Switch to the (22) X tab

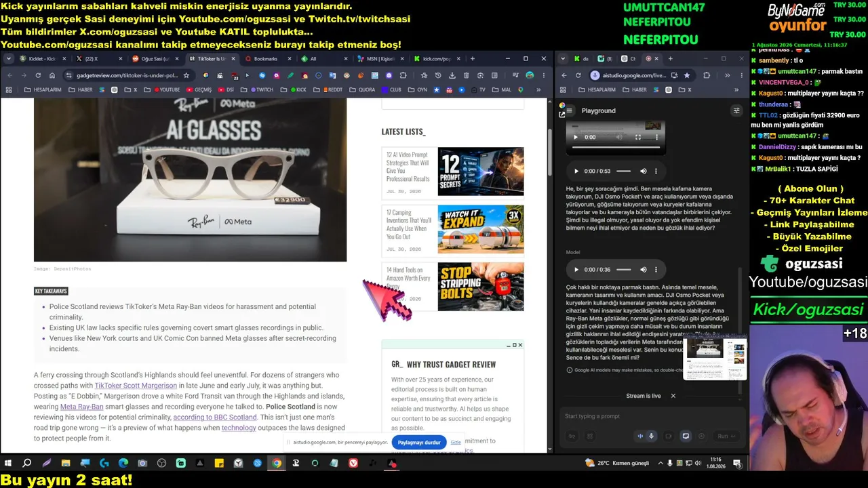coord(100,59)
